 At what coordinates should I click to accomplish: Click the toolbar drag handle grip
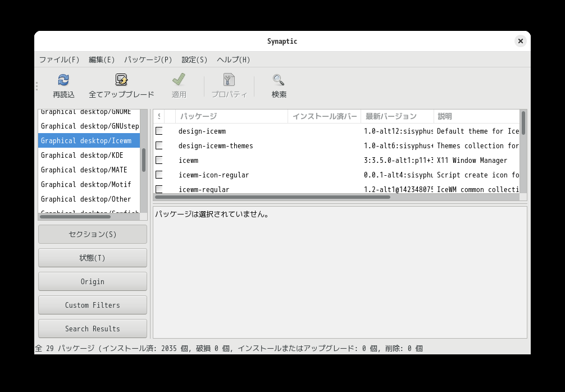click(37, 86)
